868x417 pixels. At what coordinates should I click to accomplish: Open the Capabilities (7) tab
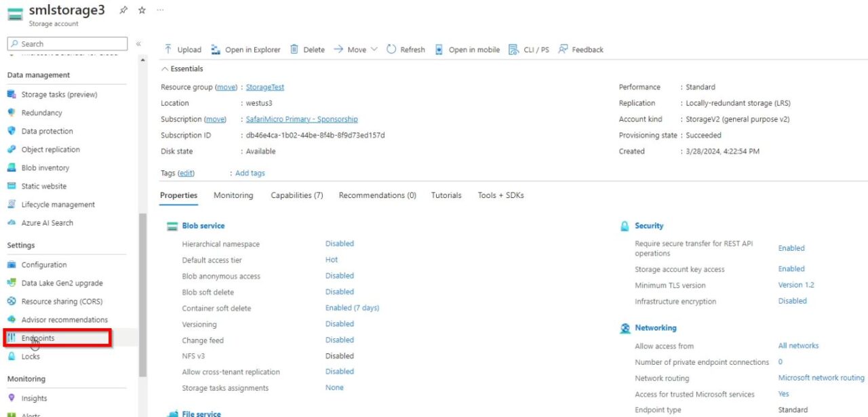296,195
